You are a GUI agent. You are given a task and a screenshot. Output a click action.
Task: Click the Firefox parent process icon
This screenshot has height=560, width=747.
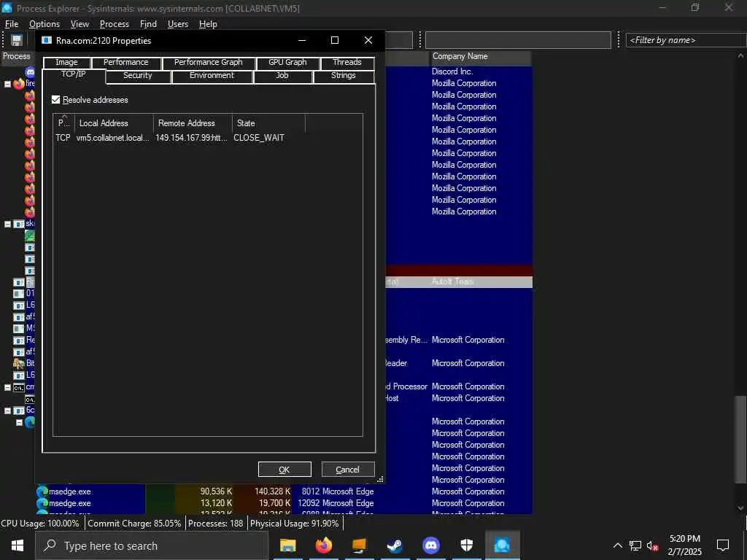(19, 84)
